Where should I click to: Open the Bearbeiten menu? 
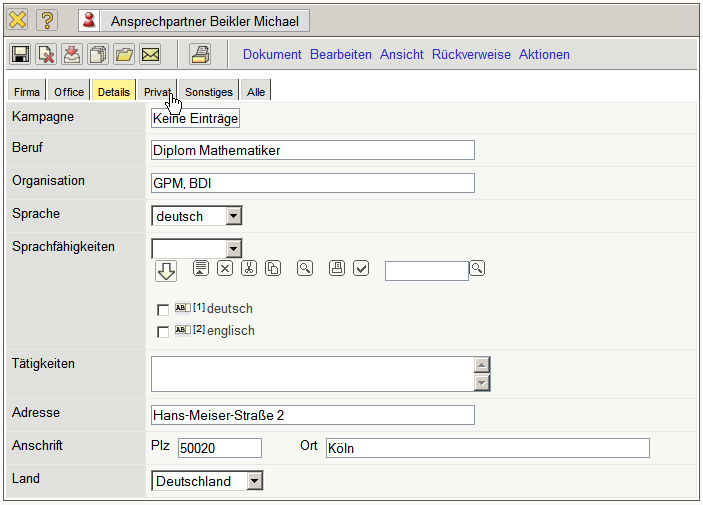340,55
